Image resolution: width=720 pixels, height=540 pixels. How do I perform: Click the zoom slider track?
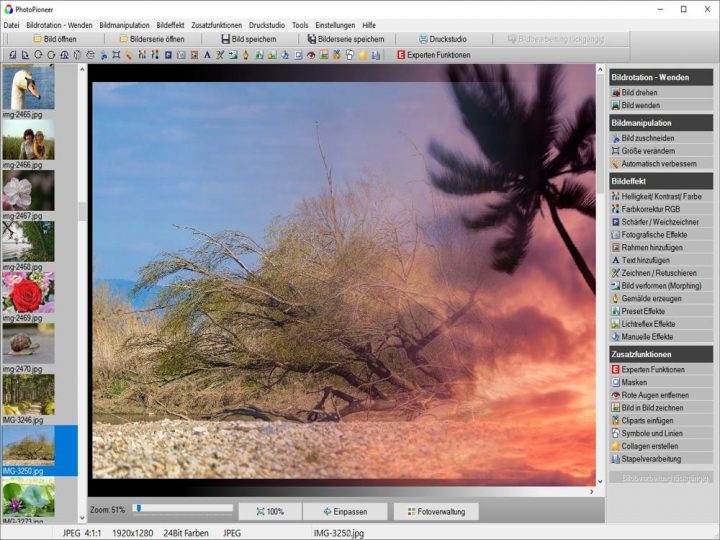(x=185, y=509)
